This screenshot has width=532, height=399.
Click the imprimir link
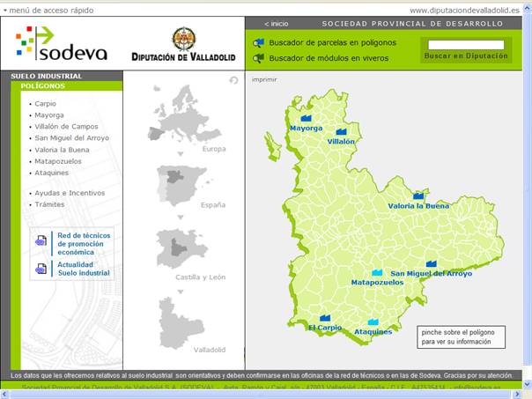264,79
